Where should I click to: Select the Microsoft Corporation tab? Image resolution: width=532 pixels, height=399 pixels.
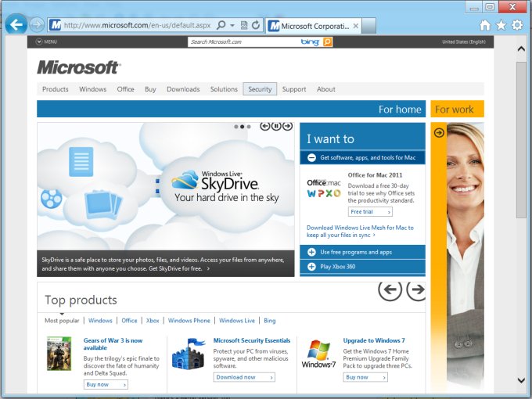coord(313,26)
